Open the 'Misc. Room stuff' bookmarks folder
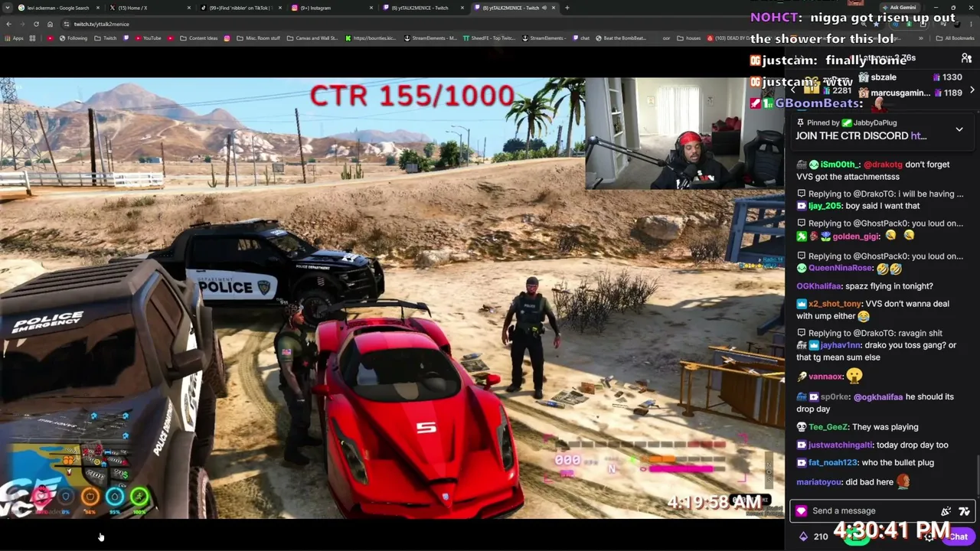Image resolution: width=980 pixels, height=551 pixels. tap(258, 38)
